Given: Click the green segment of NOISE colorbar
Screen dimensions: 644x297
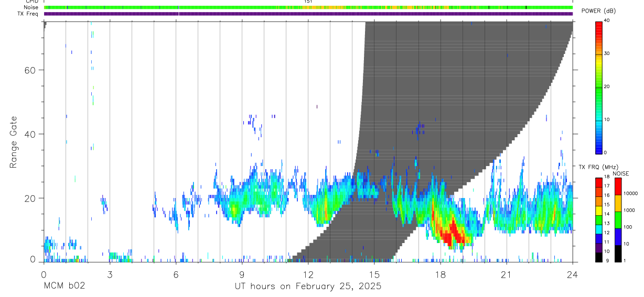Looking at the screenshot, I should tap(618, 220).
